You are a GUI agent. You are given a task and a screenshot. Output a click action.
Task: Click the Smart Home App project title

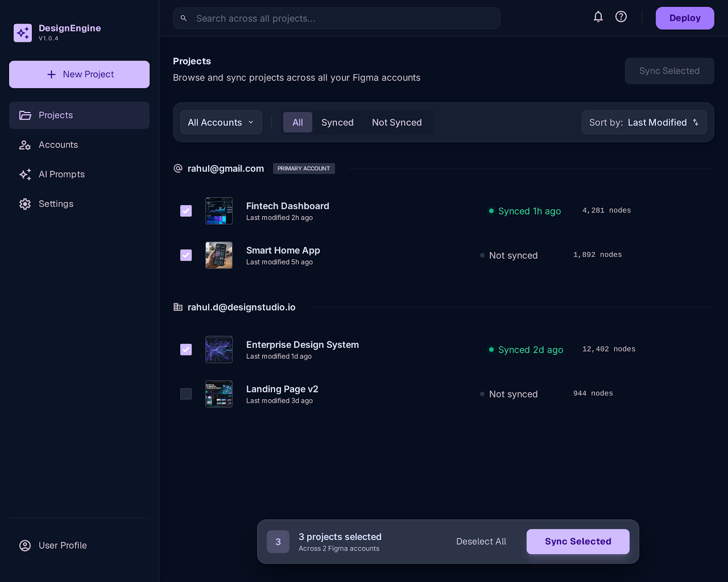coord(283,251)
